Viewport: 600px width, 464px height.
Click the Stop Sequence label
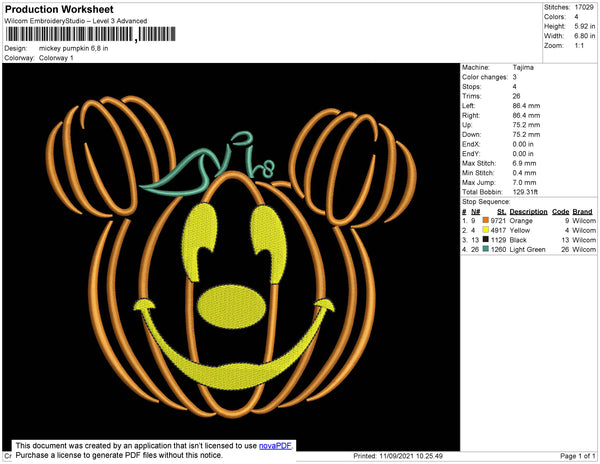[486, 202]
